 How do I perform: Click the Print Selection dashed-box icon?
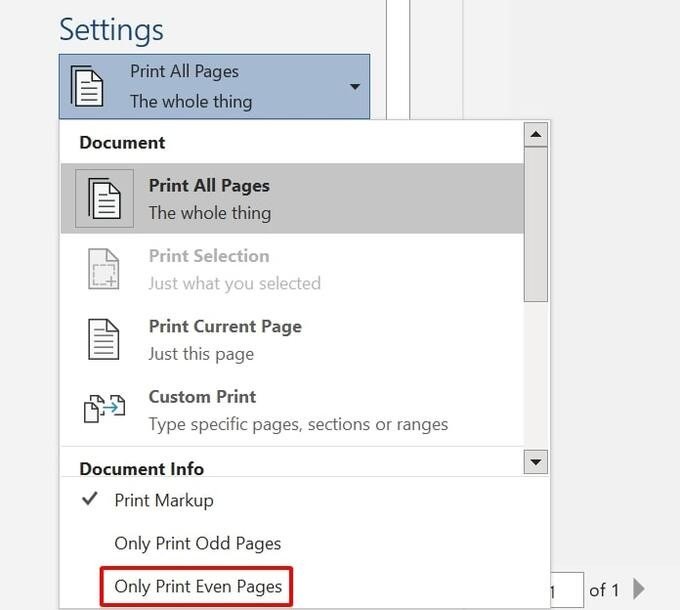tap(104, 269)
